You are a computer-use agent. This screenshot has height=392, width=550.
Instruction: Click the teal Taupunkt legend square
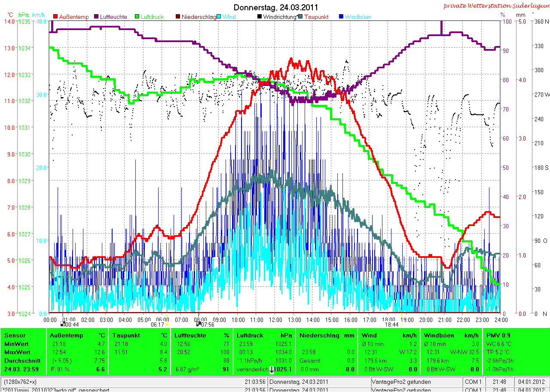[x=300, y=17]
